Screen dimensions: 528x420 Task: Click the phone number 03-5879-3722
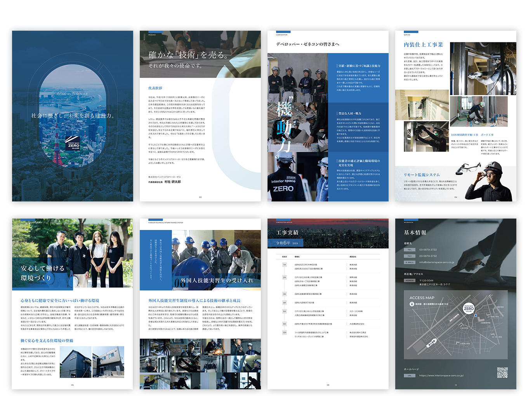tap(428, 250)
